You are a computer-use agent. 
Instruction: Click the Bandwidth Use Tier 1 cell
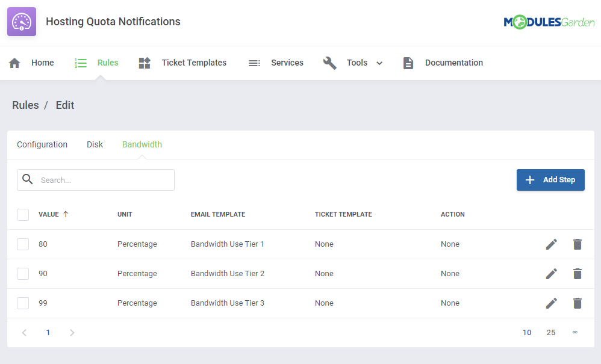227,244
